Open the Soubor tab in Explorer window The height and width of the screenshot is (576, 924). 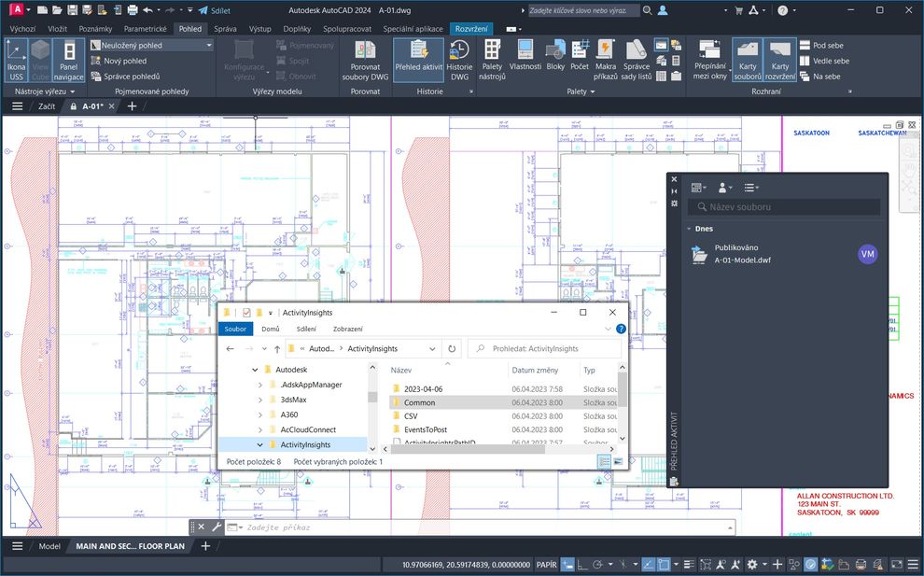(x=235, y=329)
